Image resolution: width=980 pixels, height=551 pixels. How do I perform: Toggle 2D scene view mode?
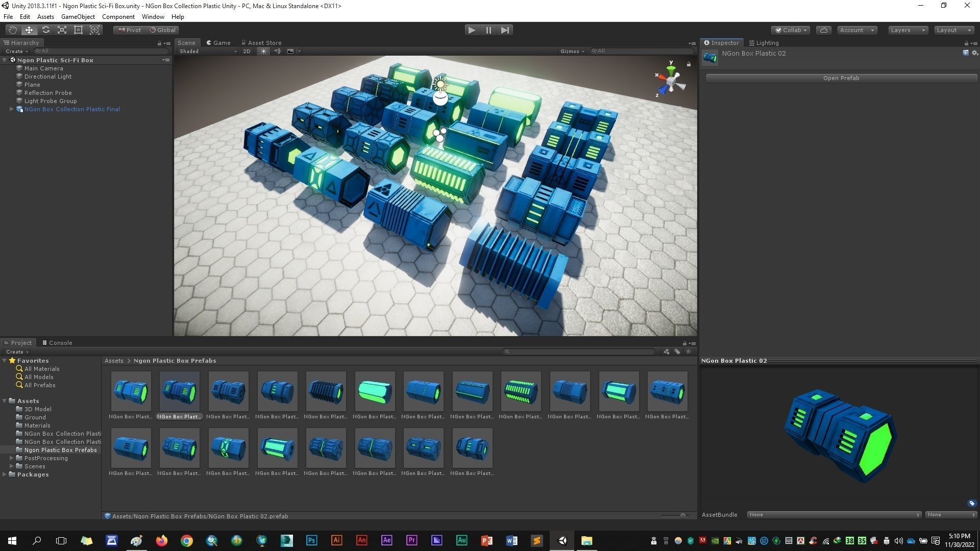pyautogui.click(x=247, y=51)
